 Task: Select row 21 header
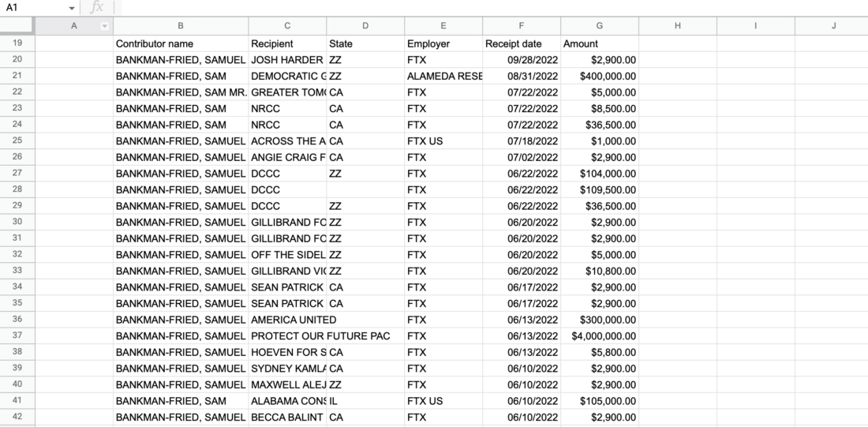17,76
